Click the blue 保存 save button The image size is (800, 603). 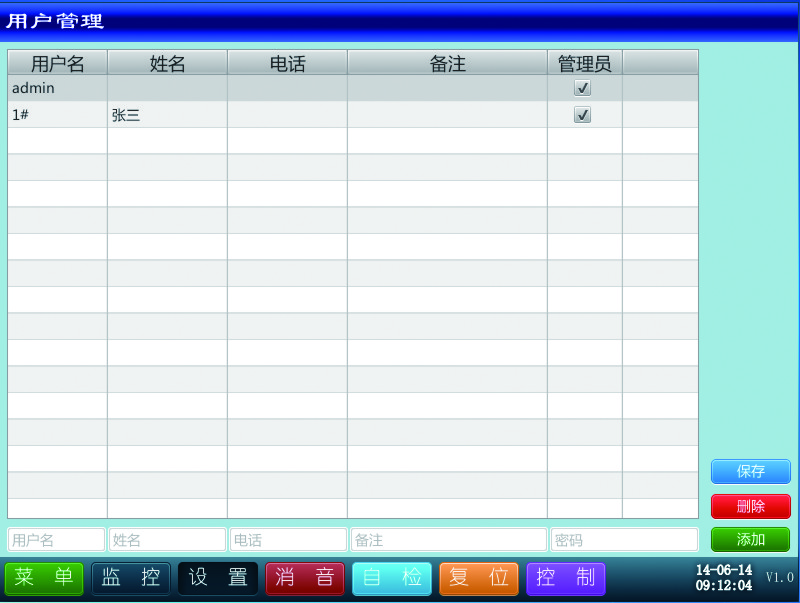(750, 471)
